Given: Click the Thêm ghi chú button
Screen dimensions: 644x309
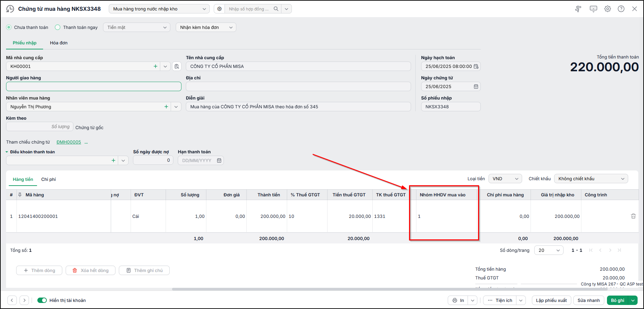Looking at the screenshot, I should pyautogui.click(x=144, y=270).
